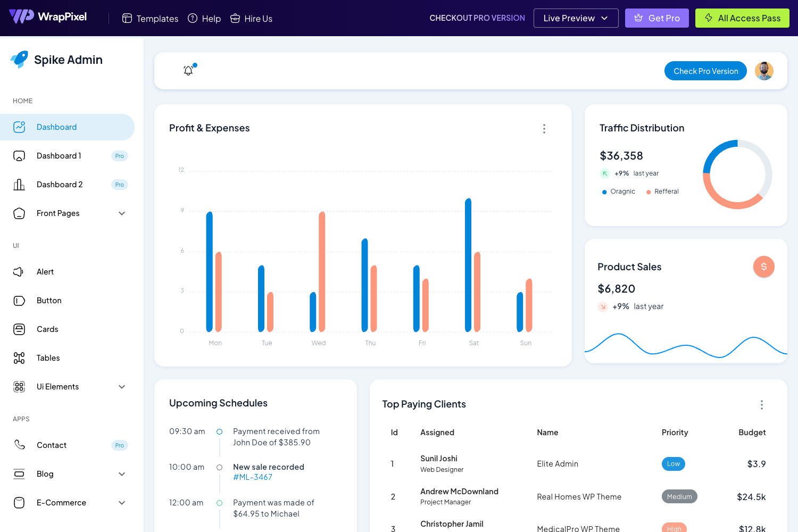Click the Spike Admin rocket logo
The image size is (798, 532).
18,60
